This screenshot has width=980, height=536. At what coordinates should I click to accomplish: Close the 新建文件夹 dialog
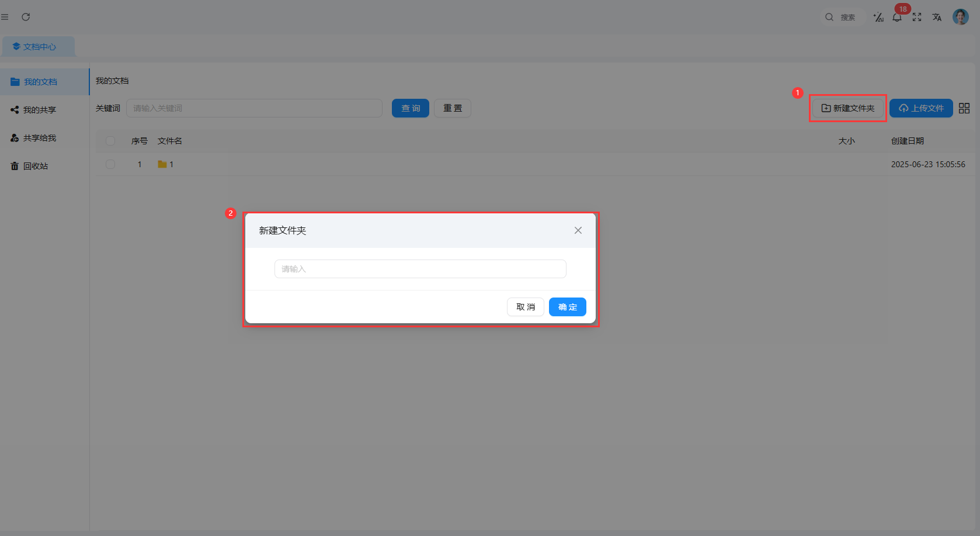tap(578, 230)
